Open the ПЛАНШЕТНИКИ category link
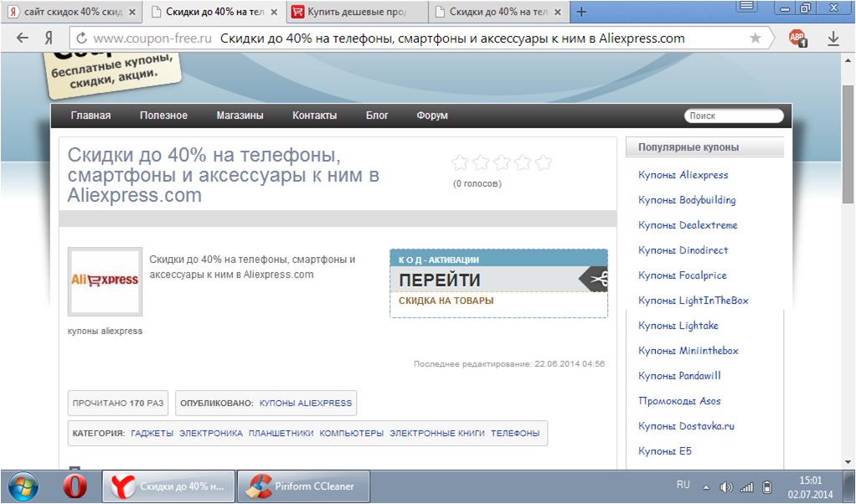The height and width of the screenshot is (504, 856). (x=281, y=433)
